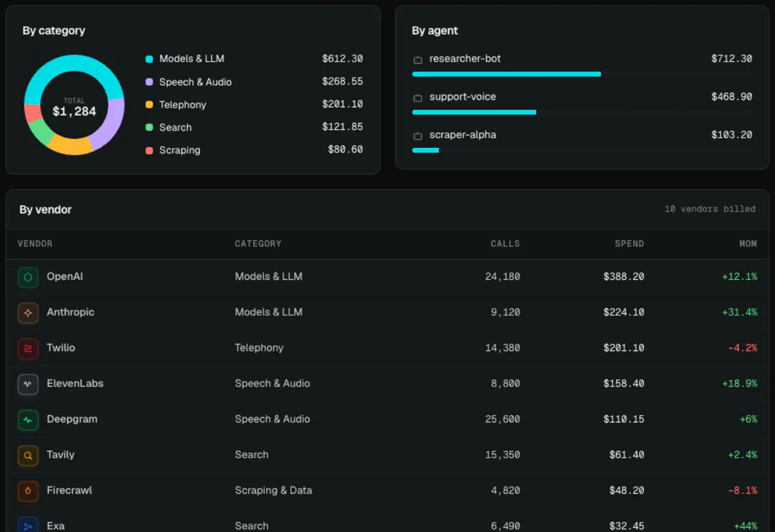Click the 25,600 calls cell
Screen dimensions: 775x532
point(502,419)
